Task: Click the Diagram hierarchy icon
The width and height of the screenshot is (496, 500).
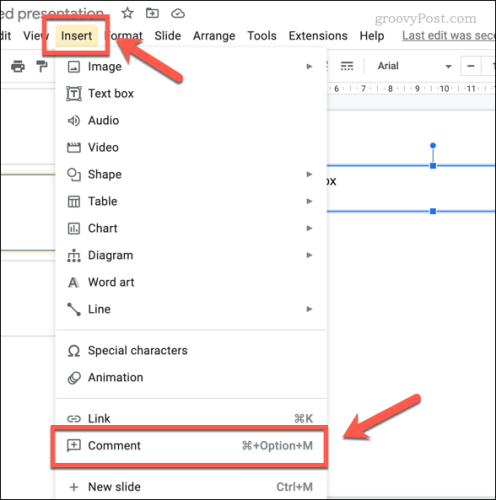Action: click(74, 255)
